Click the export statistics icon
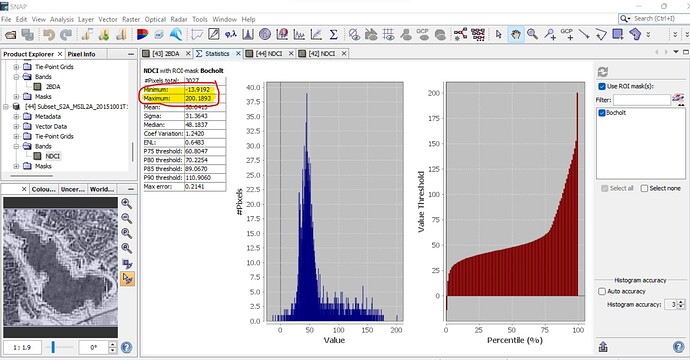690x360 pixels. coord(603,347)
